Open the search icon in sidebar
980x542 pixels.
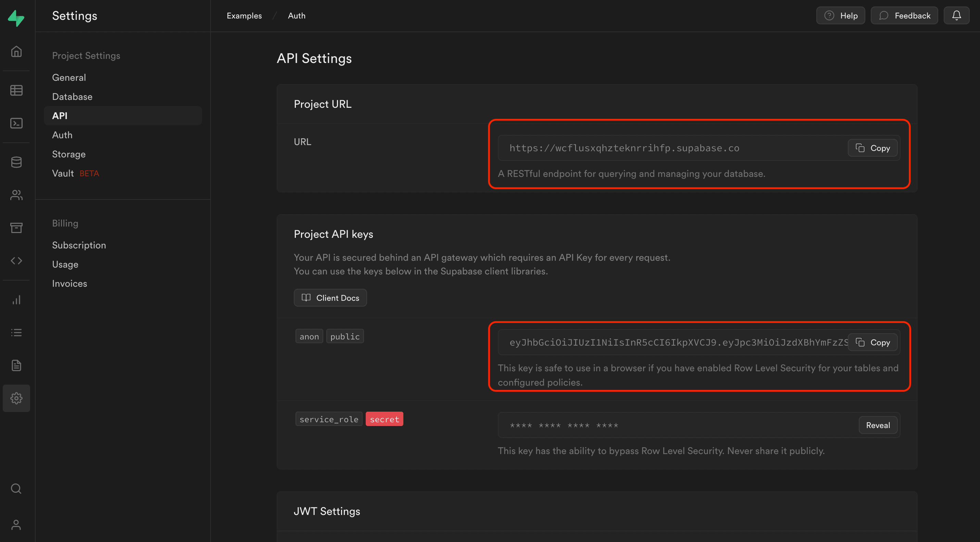16,488
